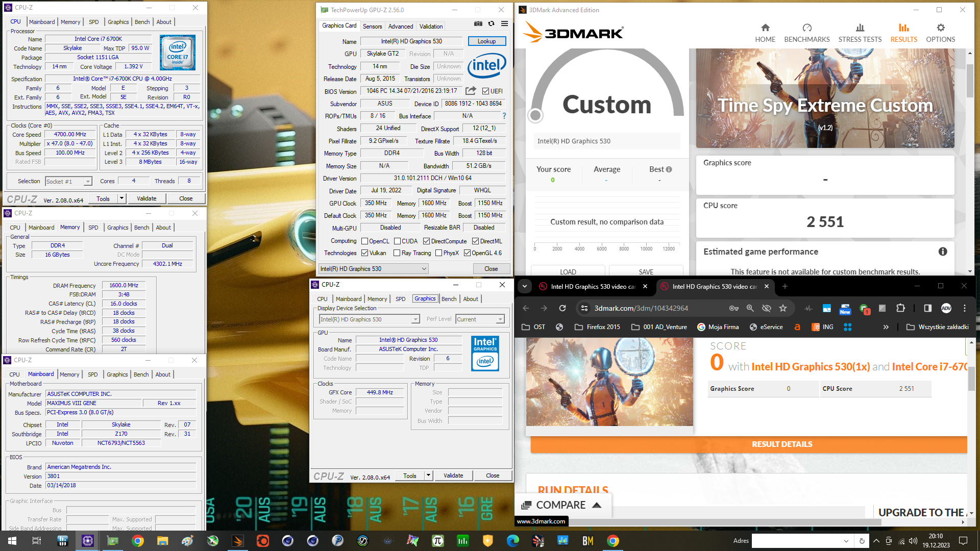This screenshot has width=980, height=551.
Task: Open Windows Start menu
Action: click(x=12, y=541)
